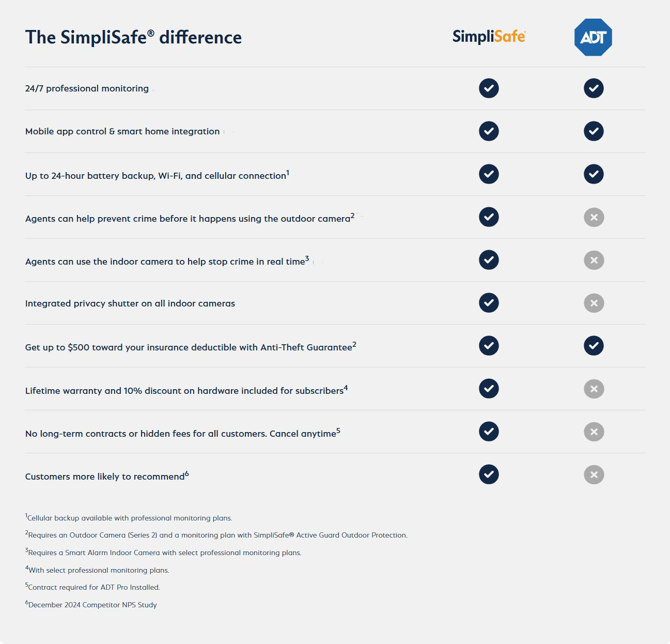Click ADT checkmark for mobile app control
The width and height of the screenshot is (670, 644).
(594, 131)
